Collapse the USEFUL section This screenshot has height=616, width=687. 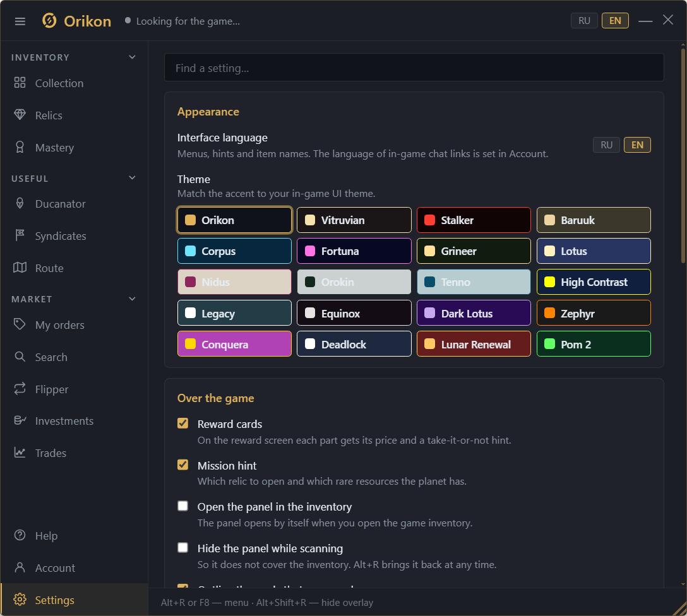pos(132,178)
